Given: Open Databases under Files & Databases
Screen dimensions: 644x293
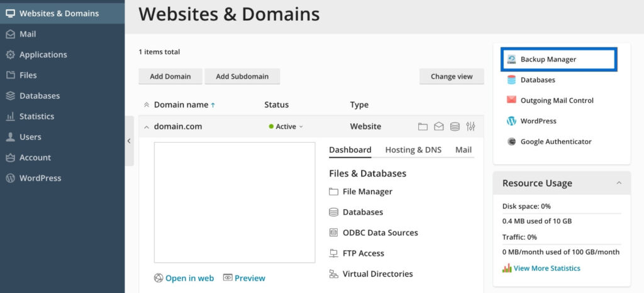Looking at the screenshot, I should 356,212.
